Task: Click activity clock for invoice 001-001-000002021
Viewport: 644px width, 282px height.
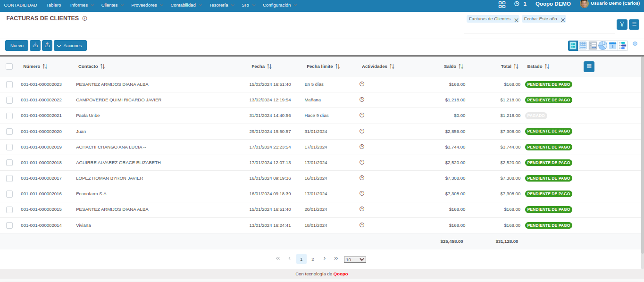Action: pos(362,115)
